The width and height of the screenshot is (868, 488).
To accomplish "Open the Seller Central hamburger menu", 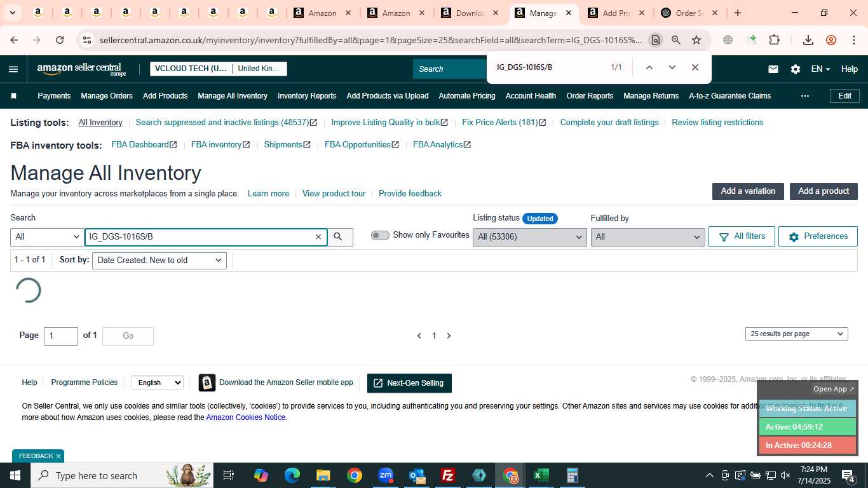I will click(x=13, y=69).
